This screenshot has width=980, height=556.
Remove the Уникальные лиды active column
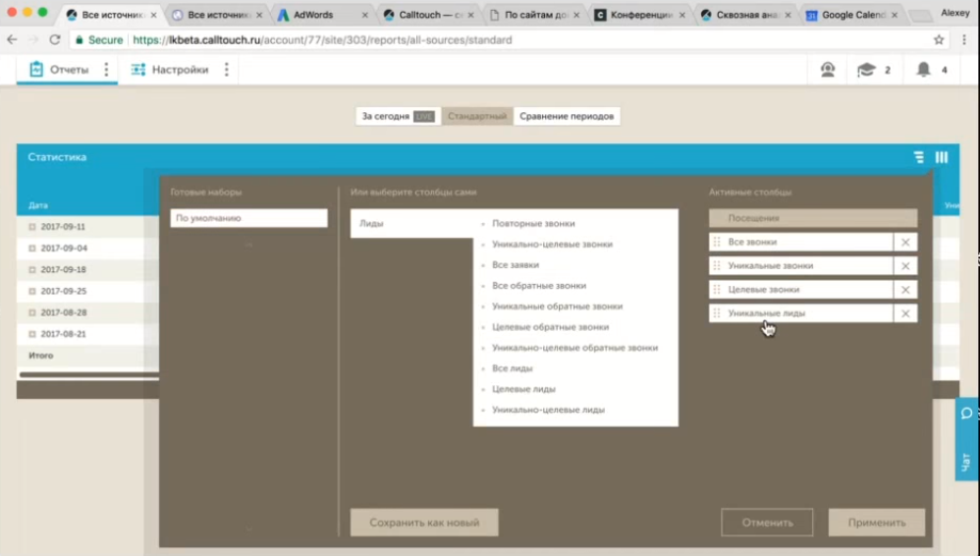point(905,313)
